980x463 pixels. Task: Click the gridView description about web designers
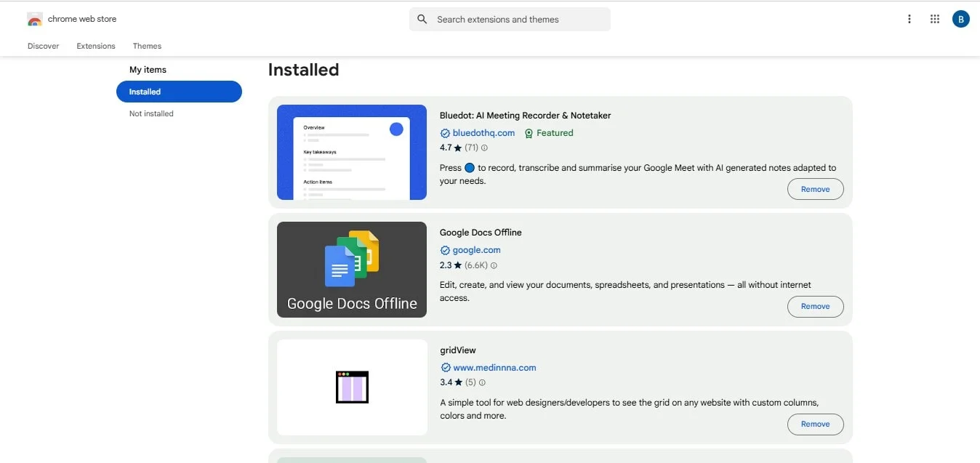click(x=630, y=409)
